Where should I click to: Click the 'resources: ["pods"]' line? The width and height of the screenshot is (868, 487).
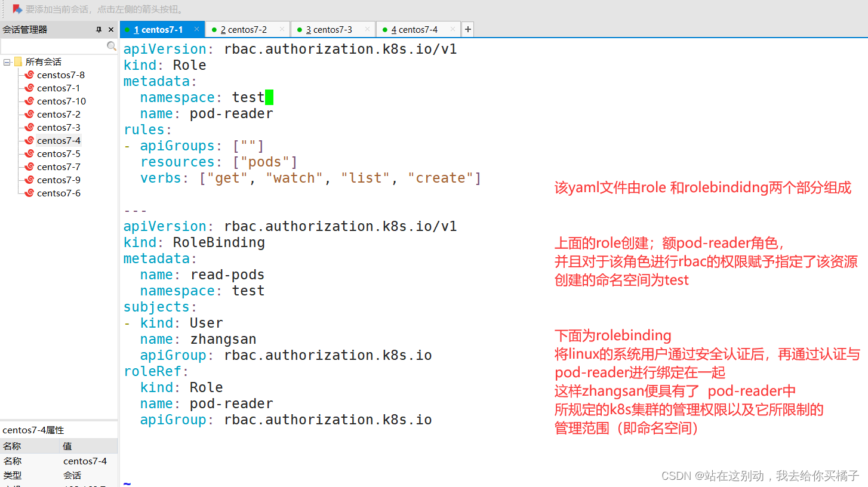point(218,162)
